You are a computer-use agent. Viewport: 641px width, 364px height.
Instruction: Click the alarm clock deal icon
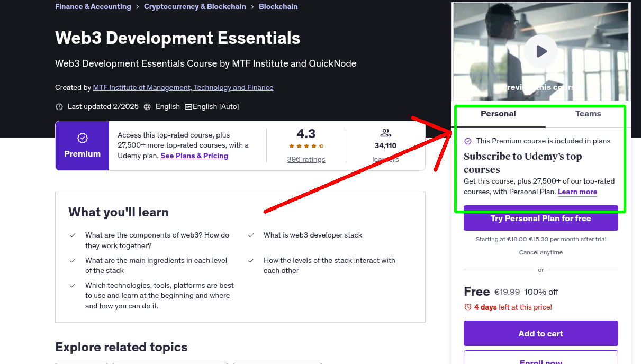coord(467,307)
